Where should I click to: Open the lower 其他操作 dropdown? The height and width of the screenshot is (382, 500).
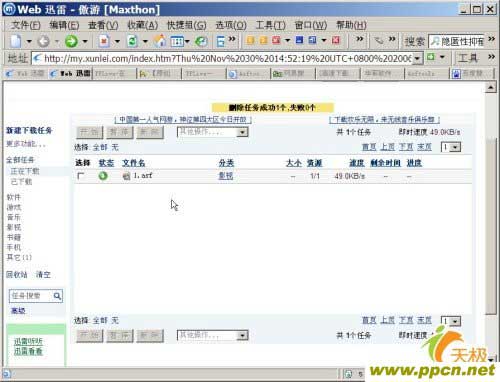(212, 335)
